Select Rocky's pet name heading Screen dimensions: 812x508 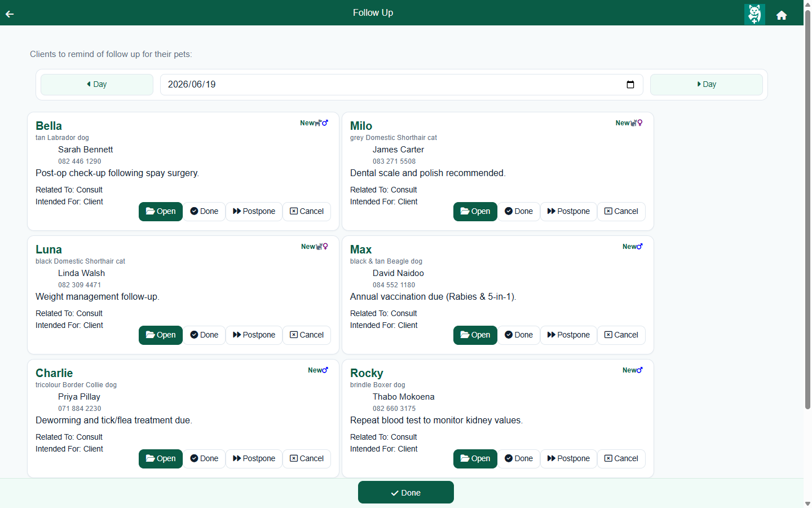click(x=367, y=373)
